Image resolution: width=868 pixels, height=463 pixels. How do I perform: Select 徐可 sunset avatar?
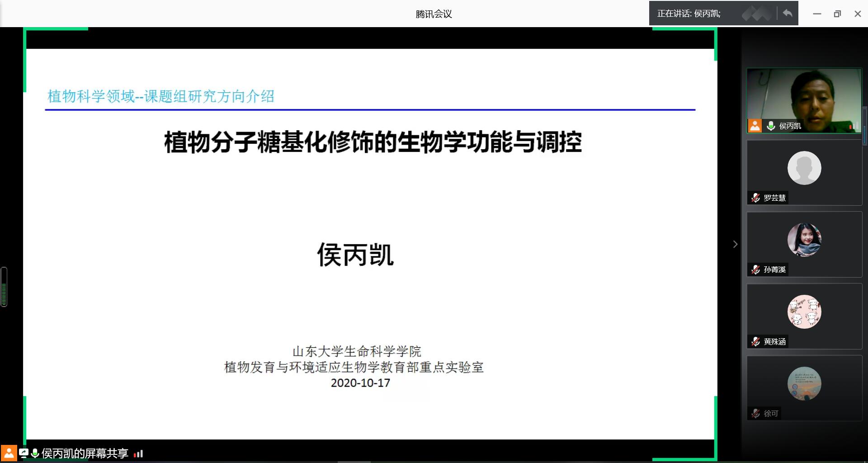(x=804, y=383)
